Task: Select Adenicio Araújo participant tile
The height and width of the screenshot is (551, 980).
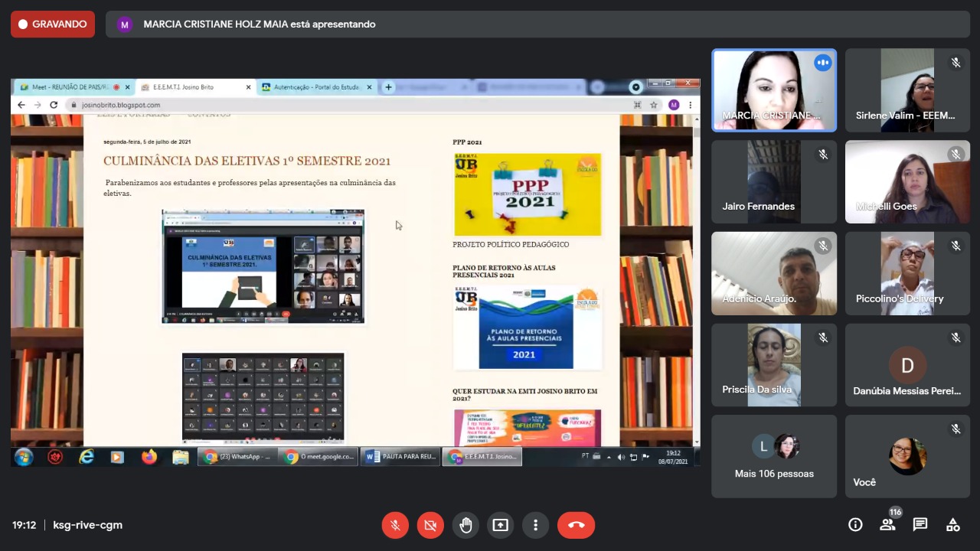Action: [x=774, y=273]
